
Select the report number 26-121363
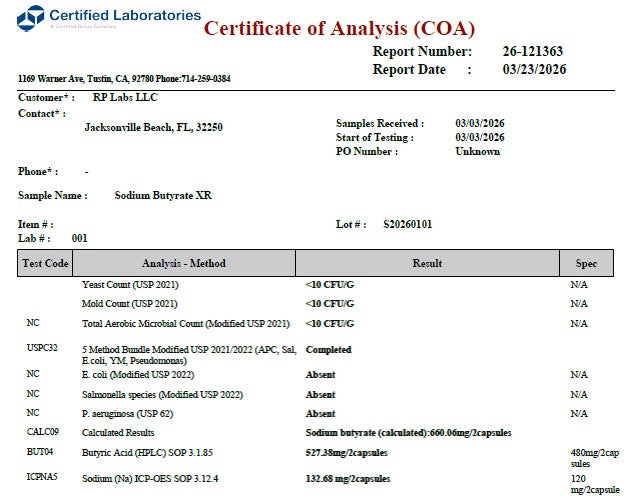pos(533,51)
